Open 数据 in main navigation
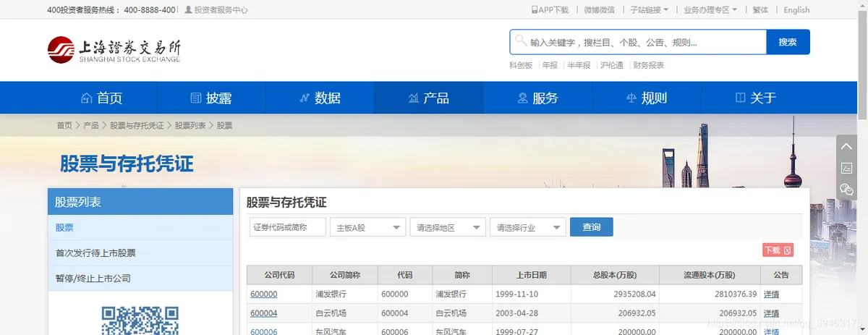This screenshot has height=335, width=868. coord(320,98)
